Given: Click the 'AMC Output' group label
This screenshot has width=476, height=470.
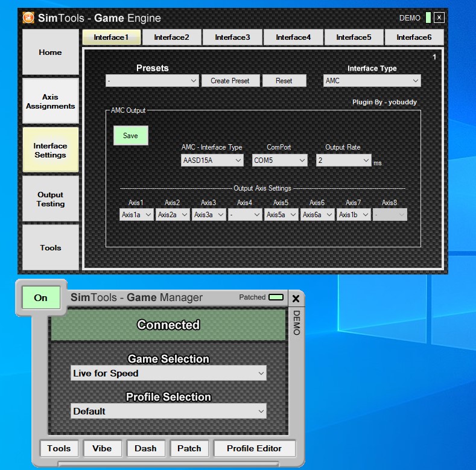Looking at the screenshot, I should click(x=128, y=110).
